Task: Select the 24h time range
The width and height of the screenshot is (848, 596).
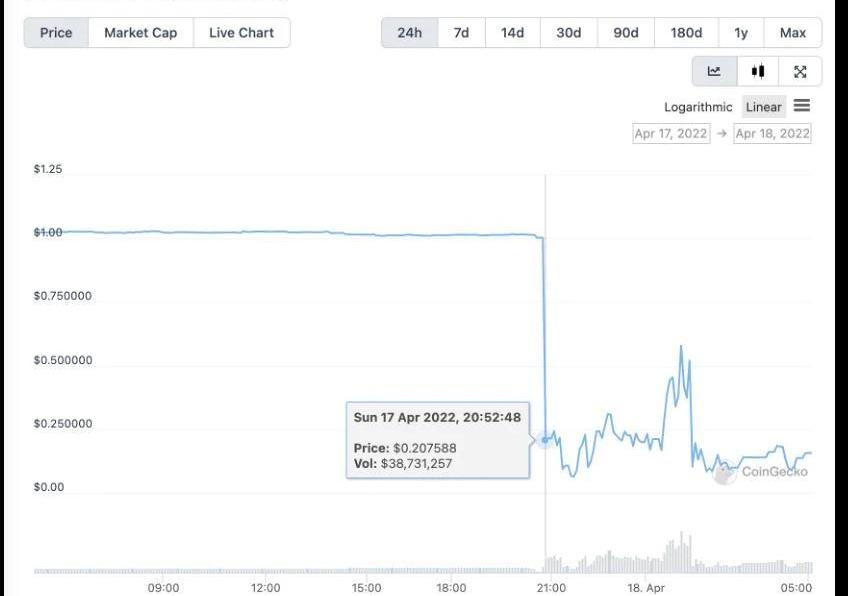Action: (x=409, y=33)
